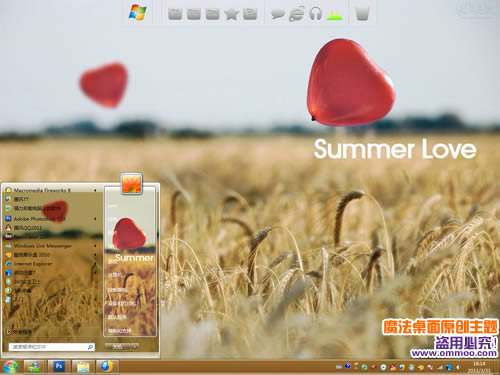Open the recycle bin in the dock

362,14
